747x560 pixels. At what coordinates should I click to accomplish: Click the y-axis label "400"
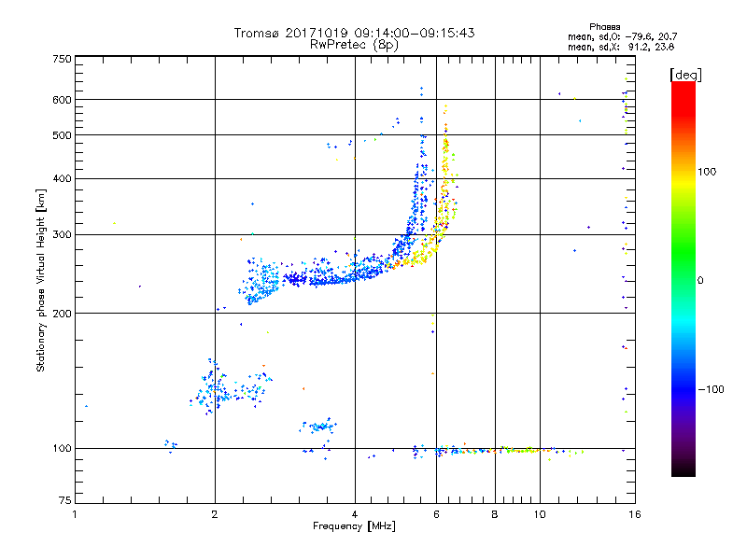[62, 179]
